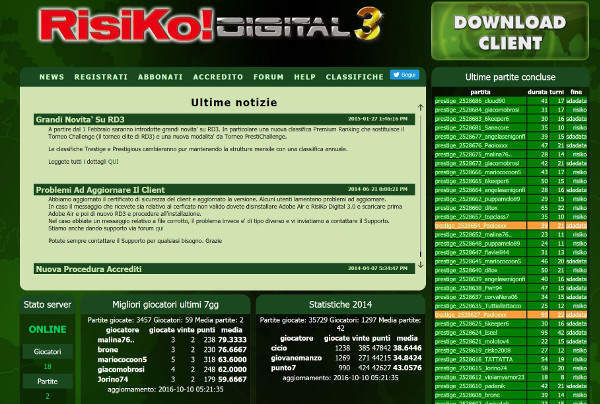Open the QUI details link in first news
The width and height of the screenshot is (600, 404).
[113, 162]
